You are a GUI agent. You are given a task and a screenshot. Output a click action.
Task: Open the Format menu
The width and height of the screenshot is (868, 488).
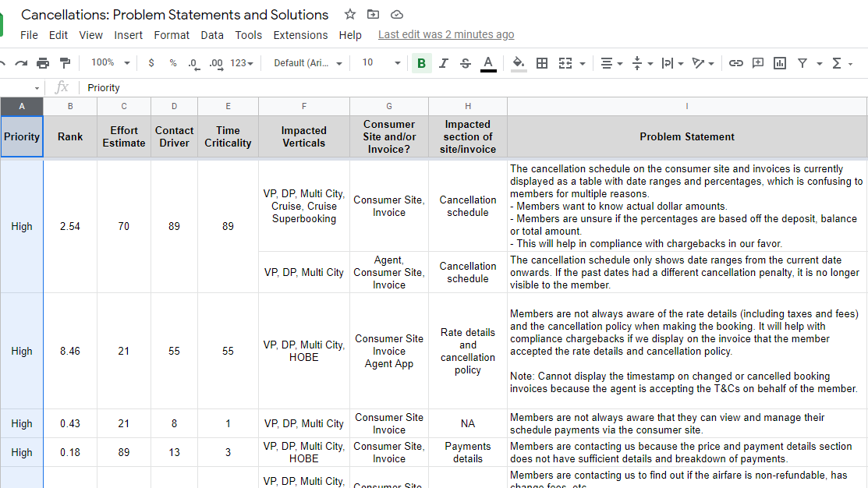[172, 35]
